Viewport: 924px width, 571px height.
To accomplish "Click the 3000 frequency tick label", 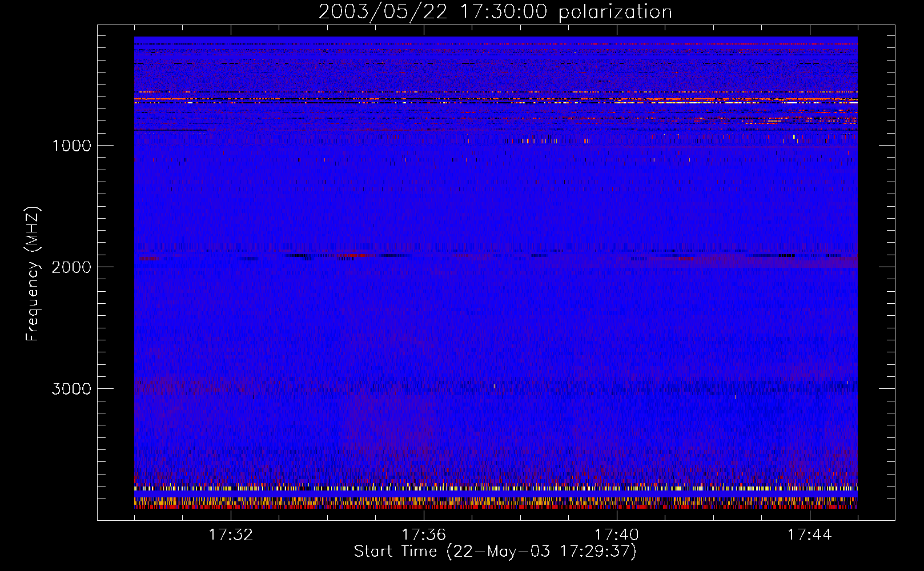I will pos(72,389).
